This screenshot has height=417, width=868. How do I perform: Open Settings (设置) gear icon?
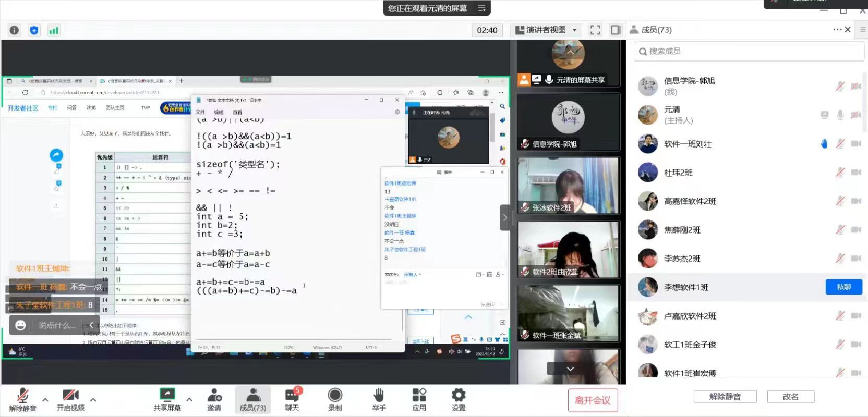pos(459,399)
